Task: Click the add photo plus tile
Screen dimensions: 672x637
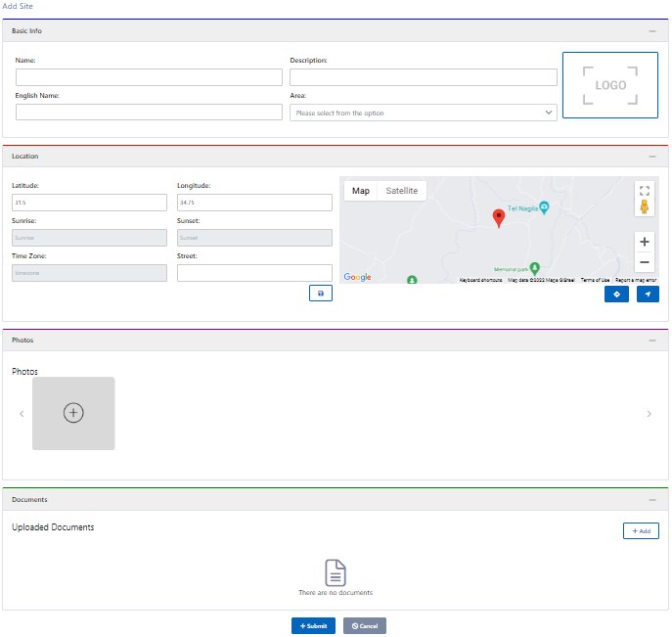Action: (x=73, y=413)
